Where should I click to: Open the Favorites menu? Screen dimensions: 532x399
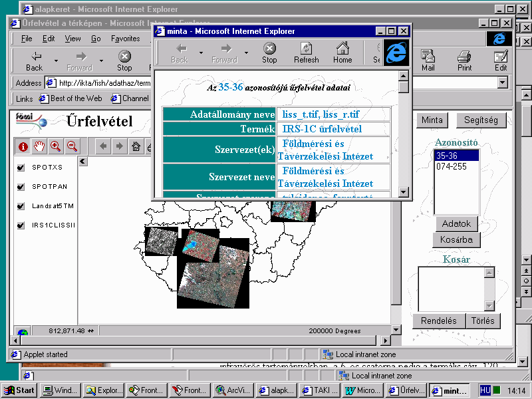(125, 39)
